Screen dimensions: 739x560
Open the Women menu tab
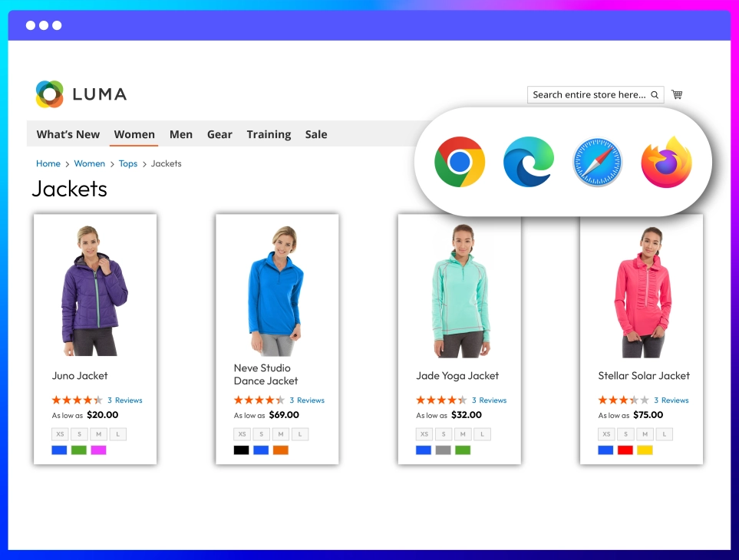point(134,134)
